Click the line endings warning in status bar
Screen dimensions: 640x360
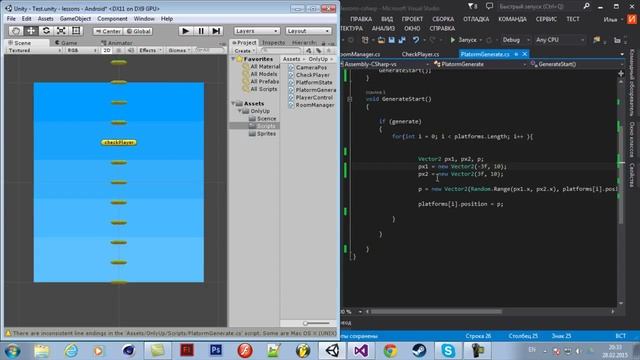click(171, 333)
